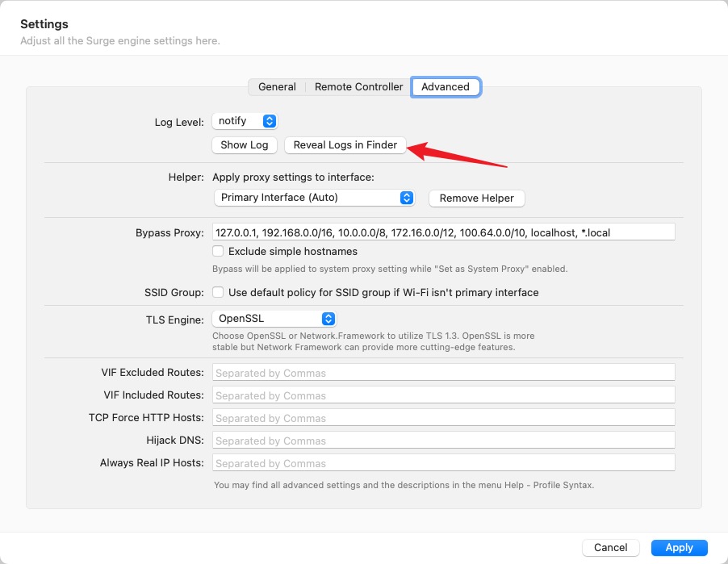Switch to the General tab
Viewport: 728px width, 564px height.
tap(277, 87)
